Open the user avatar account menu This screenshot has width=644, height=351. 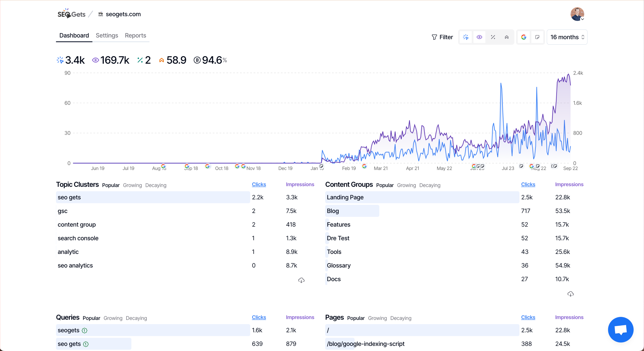point(577,14)
